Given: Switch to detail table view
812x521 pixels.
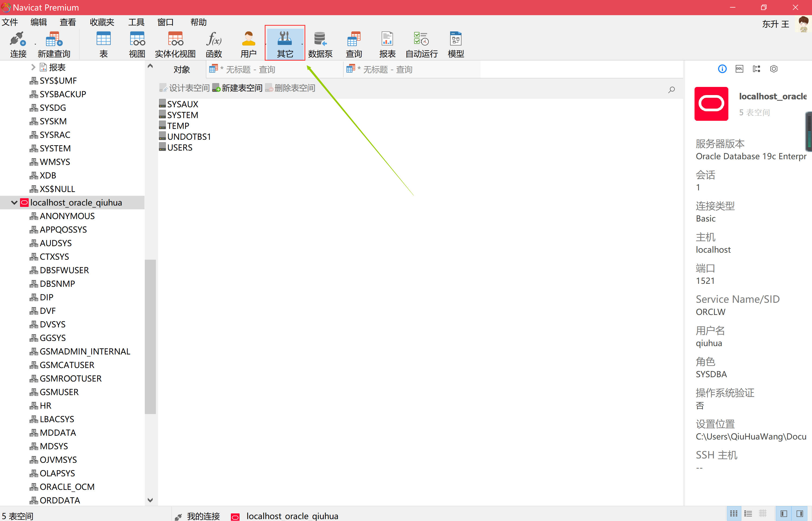Looking at the screenshot, I should tap(763, 514).
